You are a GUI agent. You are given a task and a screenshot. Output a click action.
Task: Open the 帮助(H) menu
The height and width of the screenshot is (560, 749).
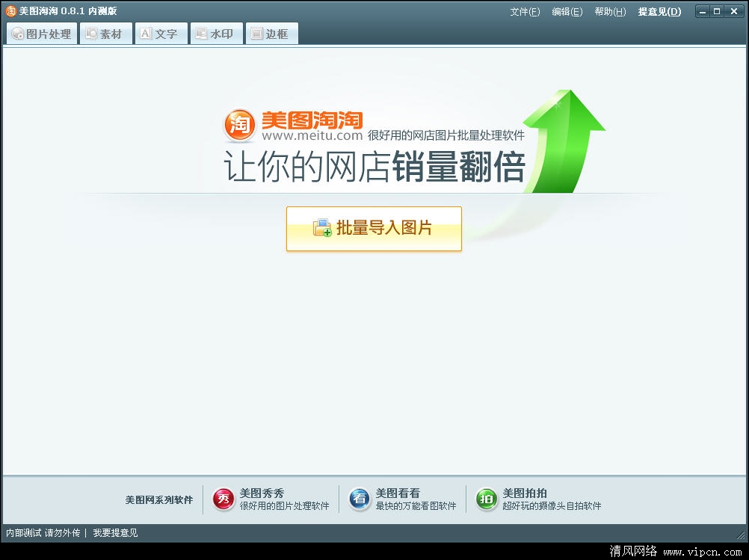(x=610, y=11)
